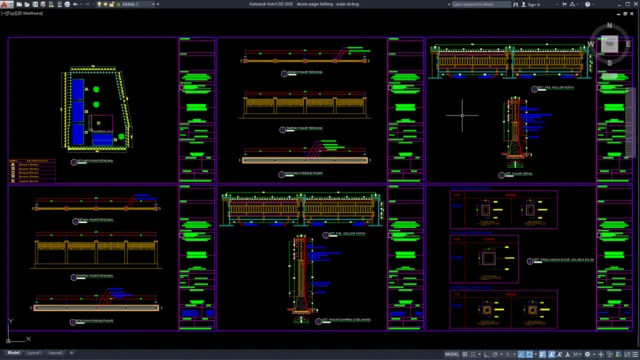Image resolution: width=640 pixels, height=360 pixels.
Task: Click the keyword search input field
Action: (x=481, y=4)
